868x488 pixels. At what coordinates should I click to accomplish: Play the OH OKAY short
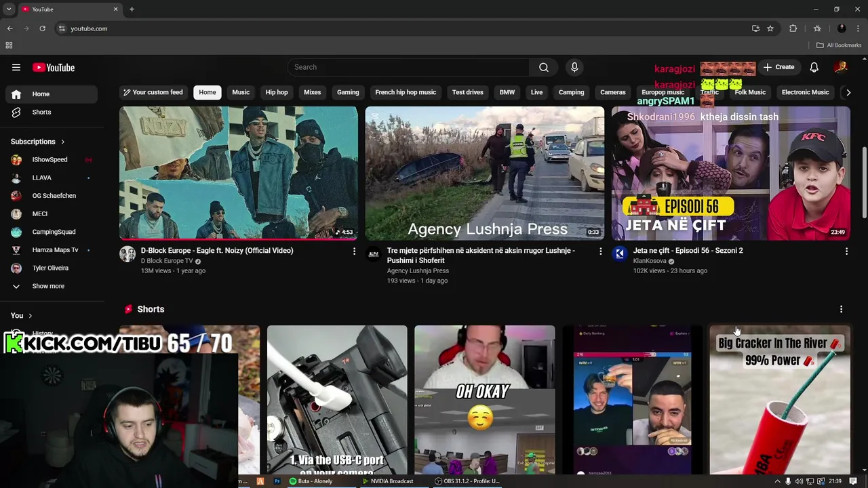click(x=485, y=400)
